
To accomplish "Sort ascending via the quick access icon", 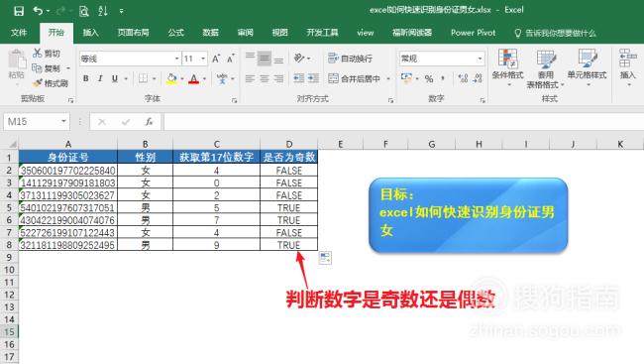I will tap(103, 11).
